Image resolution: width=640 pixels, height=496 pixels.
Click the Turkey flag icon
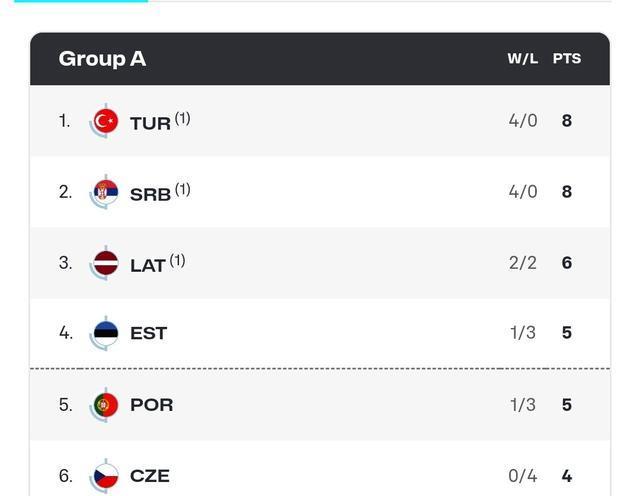point(105,121)
